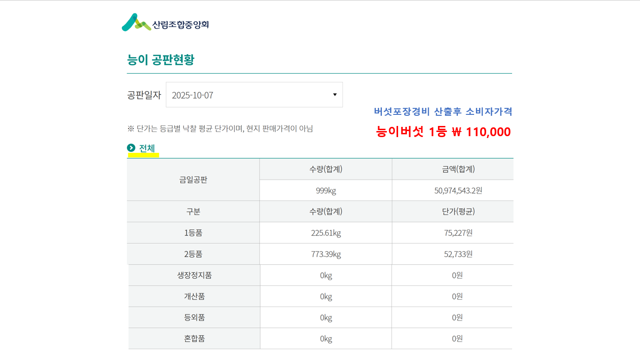Click the 75,227원 average price cell
Image resolution: width=640 pixels, height=364 pixels.
tap(458, 233)
